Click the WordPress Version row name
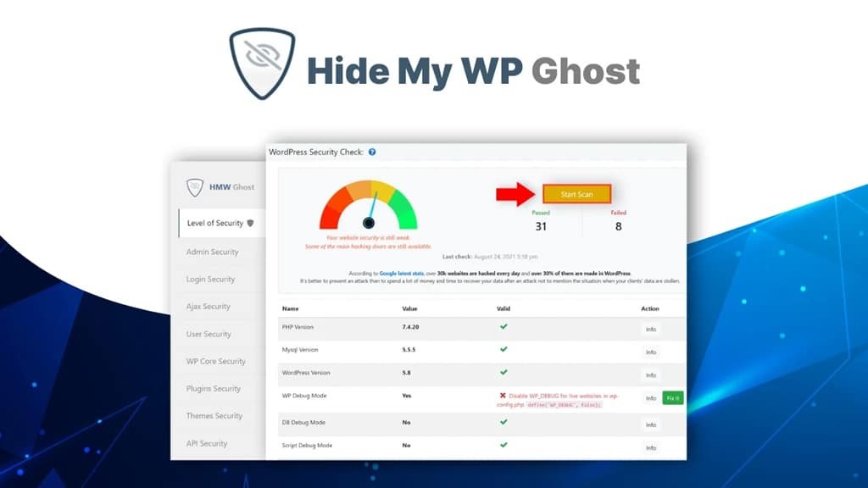The height and width of the screenshot is (488, 868). (x=305, y=373)
